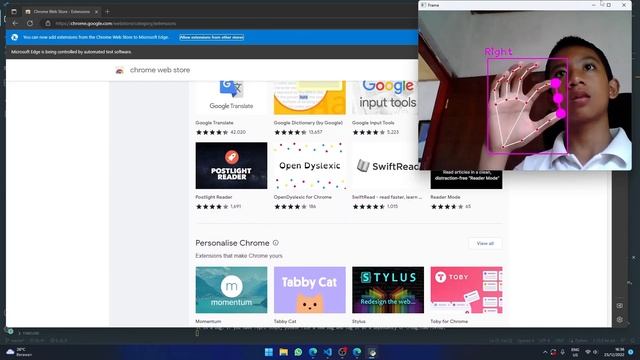Click 'SwiftRead - read faster, learn...' name
Image resolution: width=640 pixels, height=360 pixels.
(387, 197)
